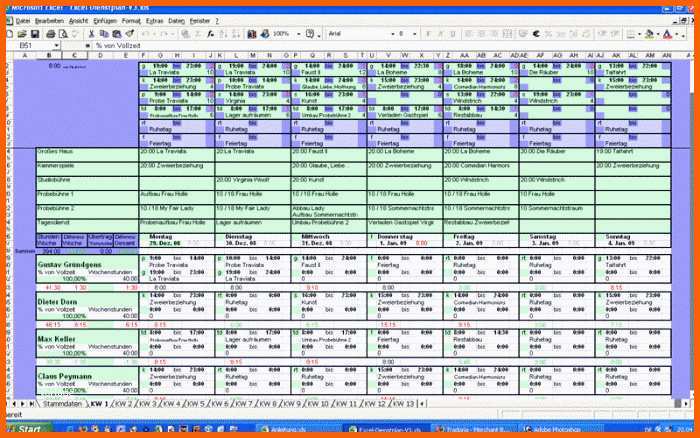The height and width of the screenshot is (438, 700).
Task: Click the Cut scissors icon
Action: tap(91, 34)
